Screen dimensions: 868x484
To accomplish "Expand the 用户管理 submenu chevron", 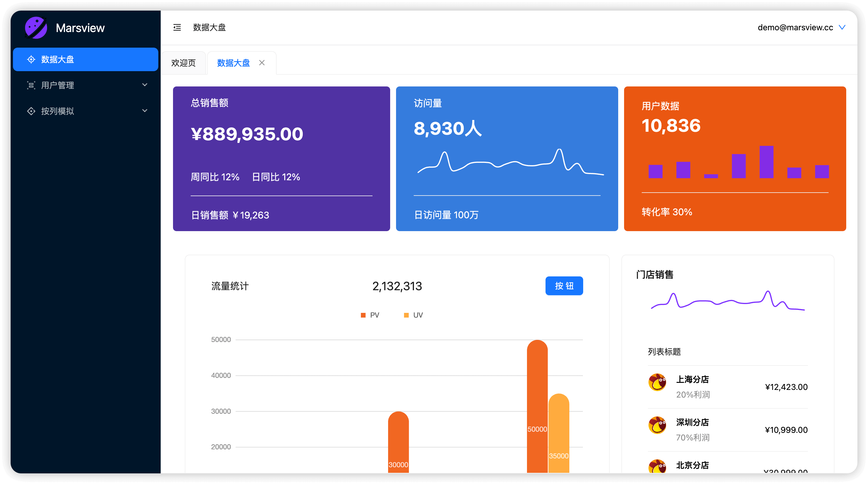I will click(x=145, y=85).
